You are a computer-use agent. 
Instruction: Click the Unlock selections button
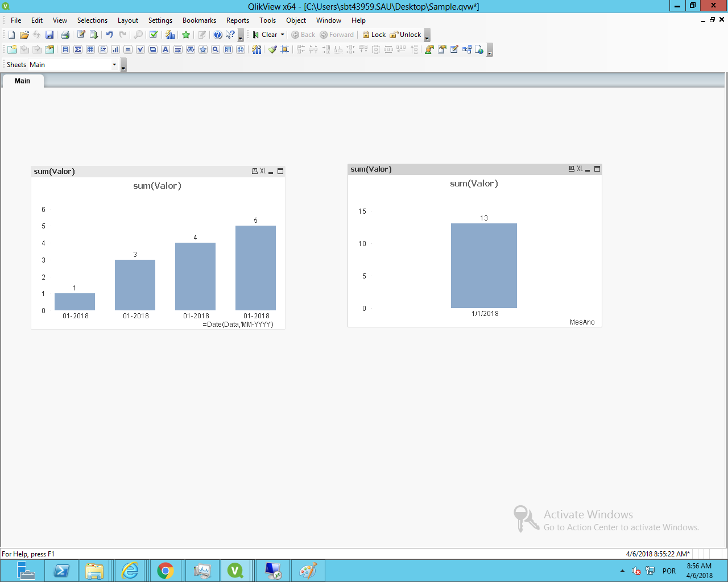[406, 35]
